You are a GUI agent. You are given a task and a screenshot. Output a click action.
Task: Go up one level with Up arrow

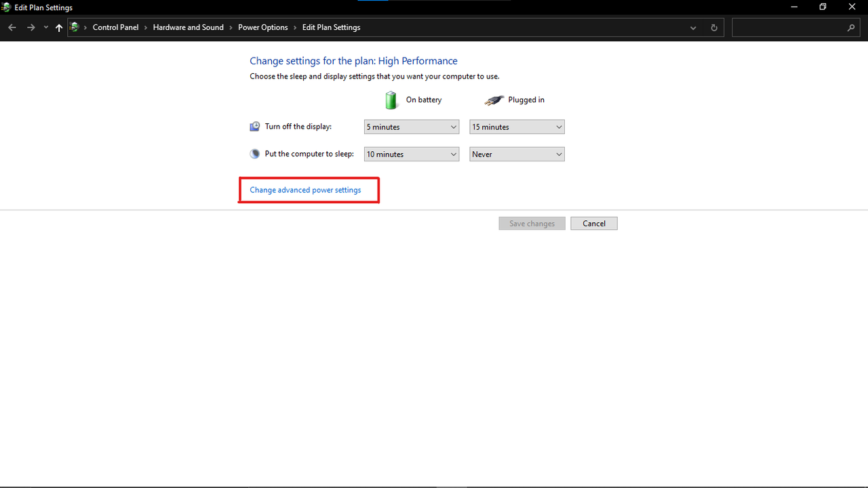point(59,28)
